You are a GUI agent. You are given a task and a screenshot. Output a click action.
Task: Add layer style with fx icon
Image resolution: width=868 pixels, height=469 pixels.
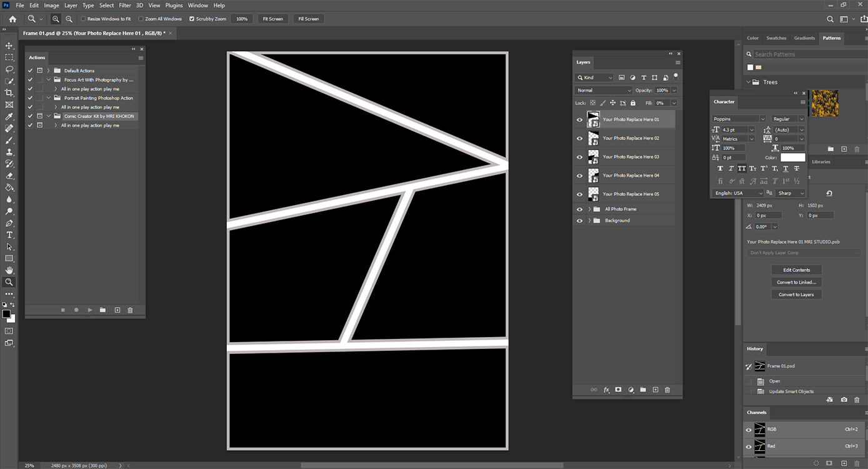click(606, 390)
